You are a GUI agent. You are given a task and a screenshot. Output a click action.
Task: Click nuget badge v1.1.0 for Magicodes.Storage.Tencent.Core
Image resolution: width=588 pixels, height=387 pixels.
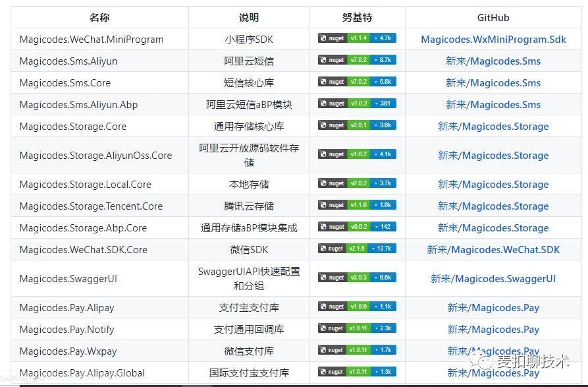[x=357, y=205]
